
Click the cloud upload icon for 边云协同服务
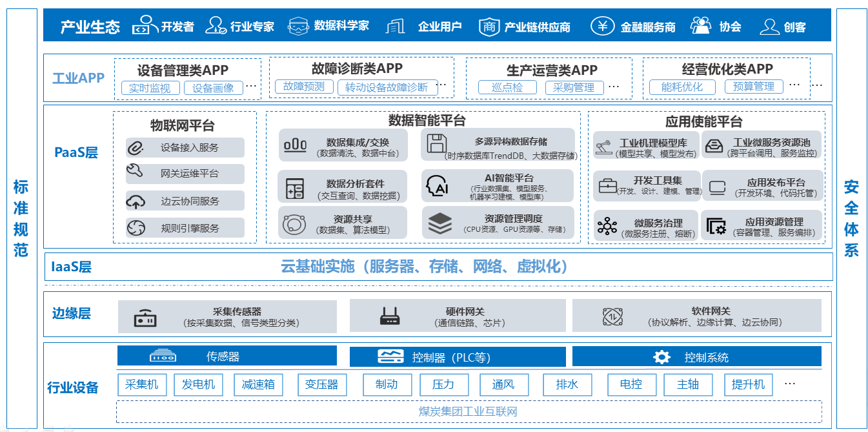[x=136, y=201]
